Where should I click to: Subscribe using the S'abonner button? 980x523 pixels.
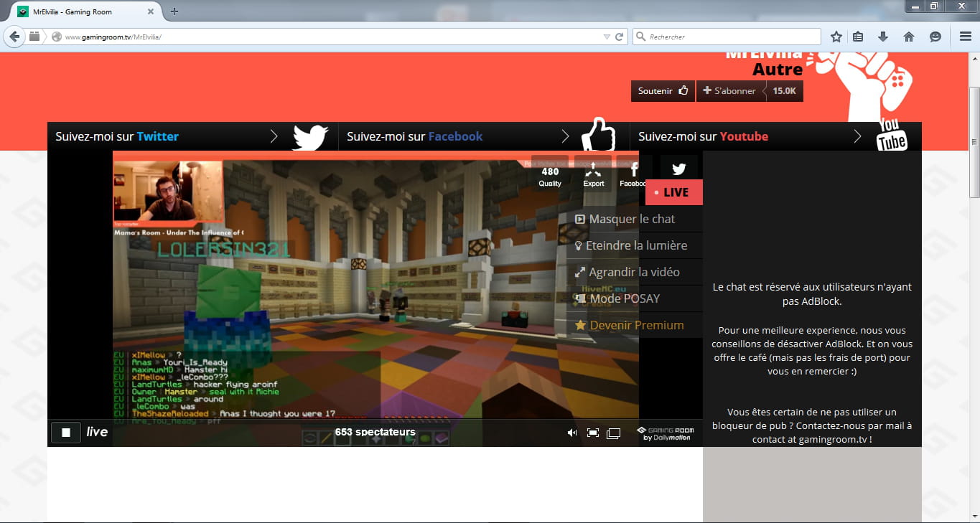pyautogui.click(x=729, y=91)
